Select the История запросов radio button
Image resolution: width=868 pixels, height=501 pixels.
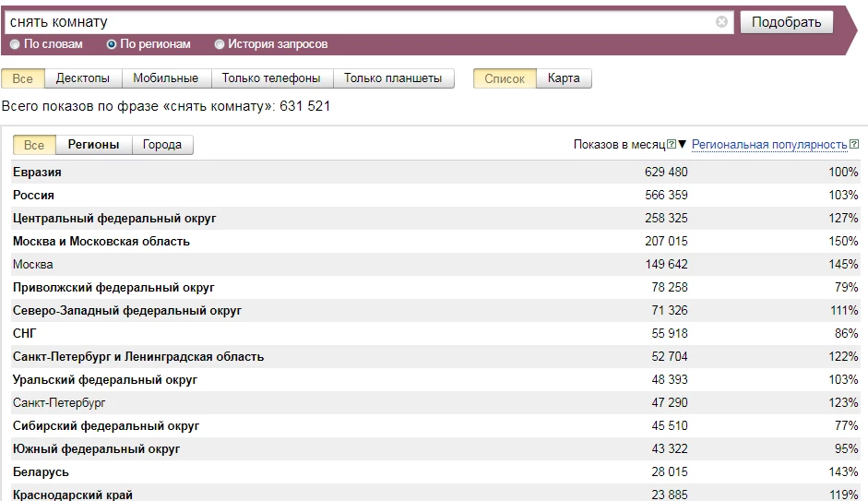pos(220,44)
